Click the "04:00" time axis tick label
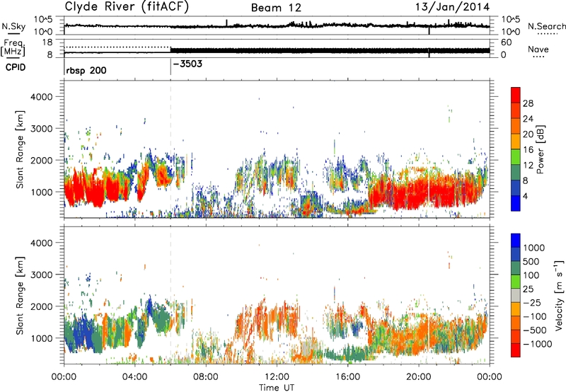The width and height of the screenshot is (566, 392). point(135,377)
